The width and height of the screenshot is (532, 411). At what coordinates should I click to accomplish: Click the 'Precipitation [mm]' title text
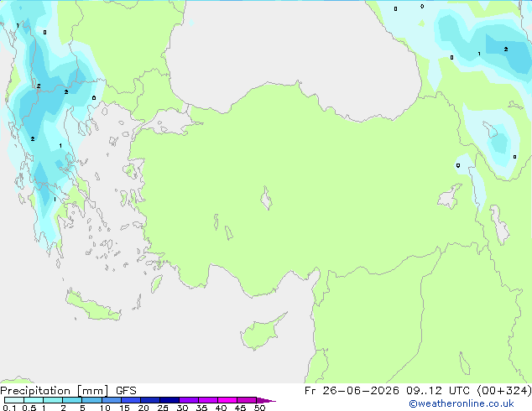55,391
